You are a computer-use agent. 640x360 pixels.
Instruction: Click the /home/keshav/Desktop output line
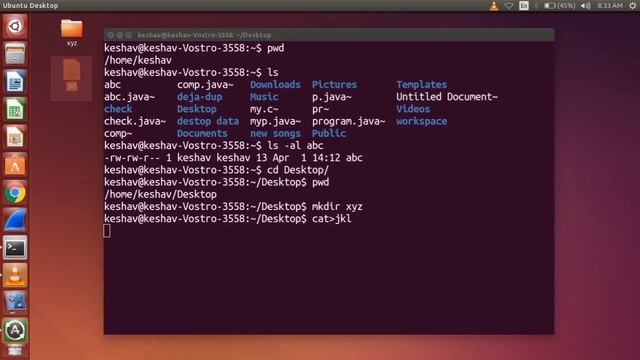[x=160, y=194]
